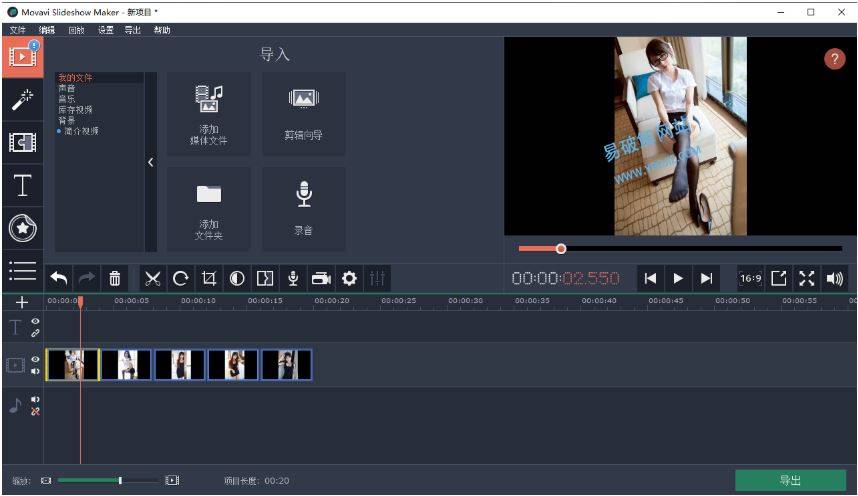Rotate the clip with rotate icon
The image size is (858, 496).
(181, 279)
